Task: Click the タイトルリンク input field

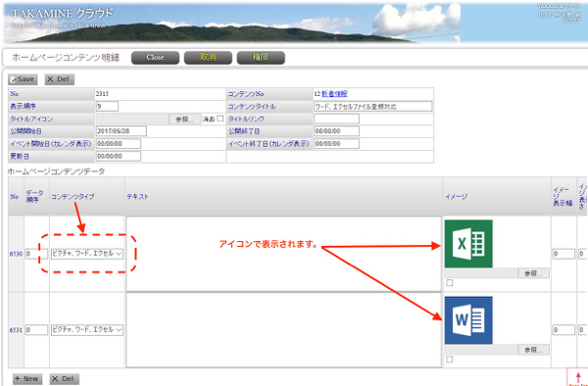Action: (336, 120)
